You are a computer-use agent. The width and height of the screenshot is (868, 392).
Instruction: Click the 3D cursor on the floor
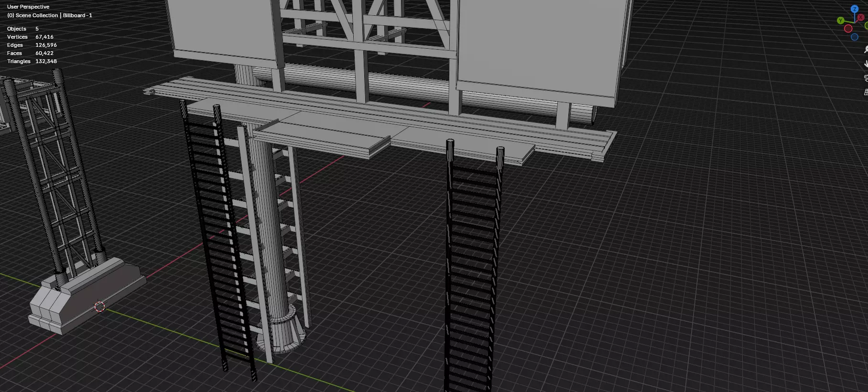coord(99,306)
